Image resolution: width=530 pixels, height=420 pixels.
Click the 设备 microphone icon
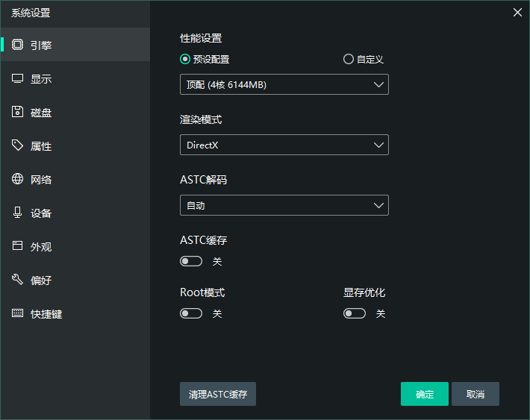point(17,213)
